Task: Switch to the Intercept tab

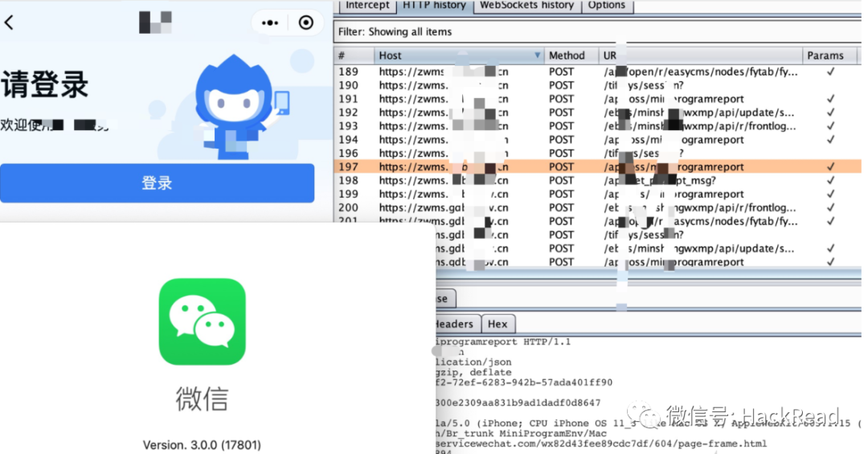Action: tap(367, 6)
